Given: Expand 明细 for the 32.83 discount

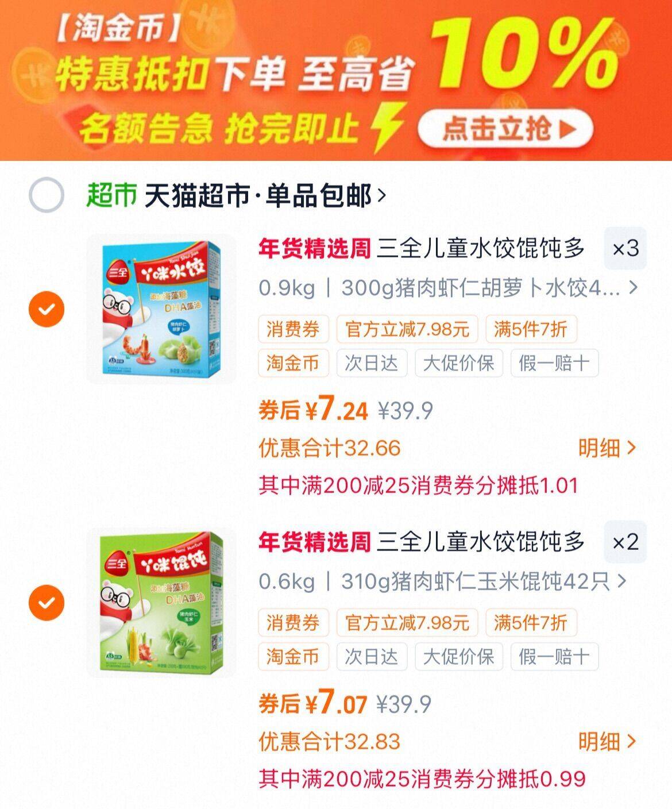Looking at the screenshot, I should click(608, 742).
